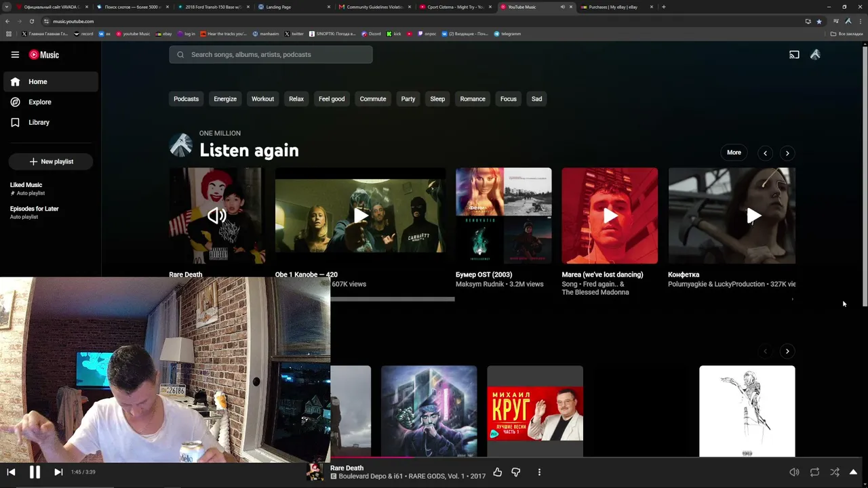Focus the search songs input
The height and width of the screenshot is (488, 868).
click(271, 55)
